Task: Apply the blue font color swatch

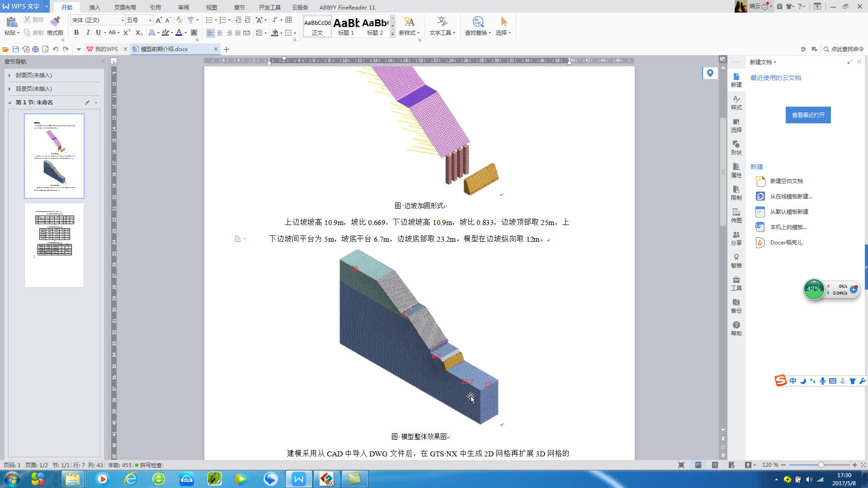Action: (179, 33)
